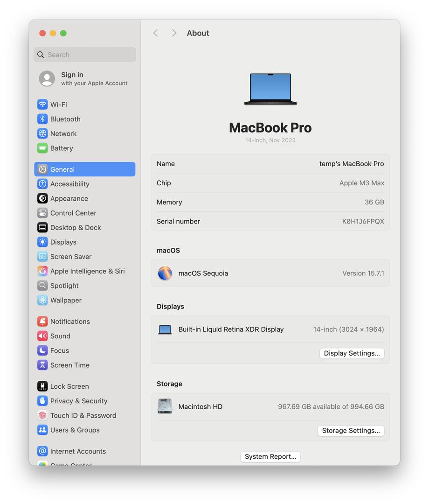This screenshot has height=504, width=429.
Task: Click the 14-inch, Nov 2023 subtitle
Action: click(x=270, y=140)
